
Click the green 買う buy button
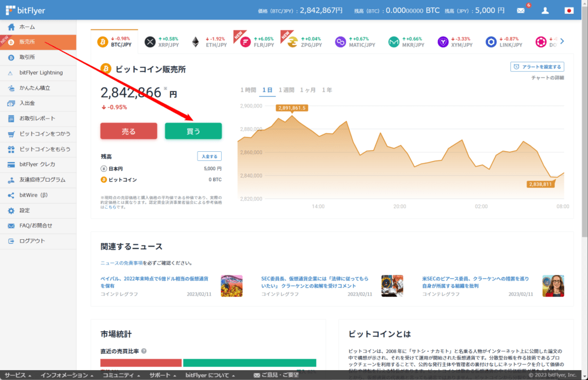click(x=193, y=131)
